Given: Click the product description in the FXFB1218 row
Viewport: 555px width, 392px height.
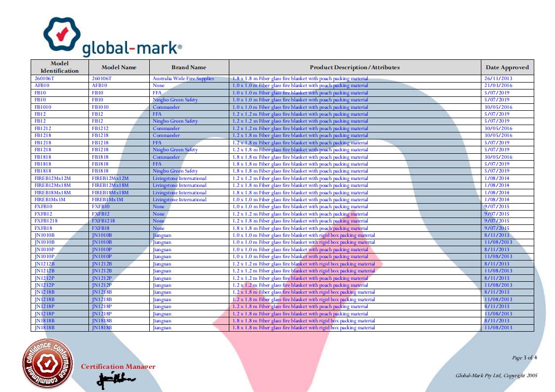Looking at the screenshot, I should tap(300, 220).
